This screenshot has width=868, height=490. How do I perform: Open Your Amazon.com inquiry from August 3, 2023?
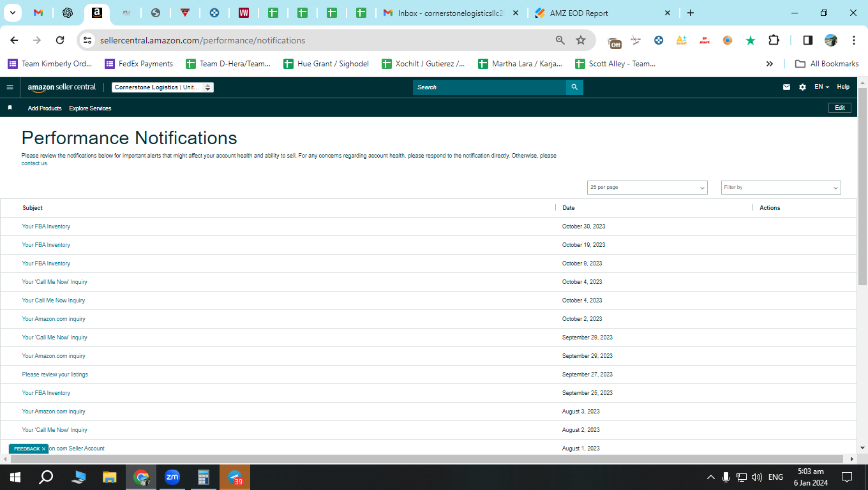pos(54,412)
